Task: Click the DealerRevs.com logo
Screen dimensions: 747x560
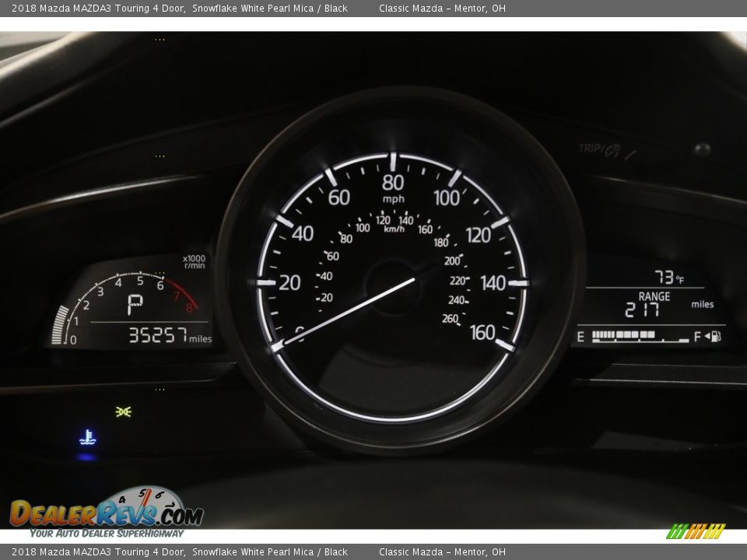Action: click(107, 513)
